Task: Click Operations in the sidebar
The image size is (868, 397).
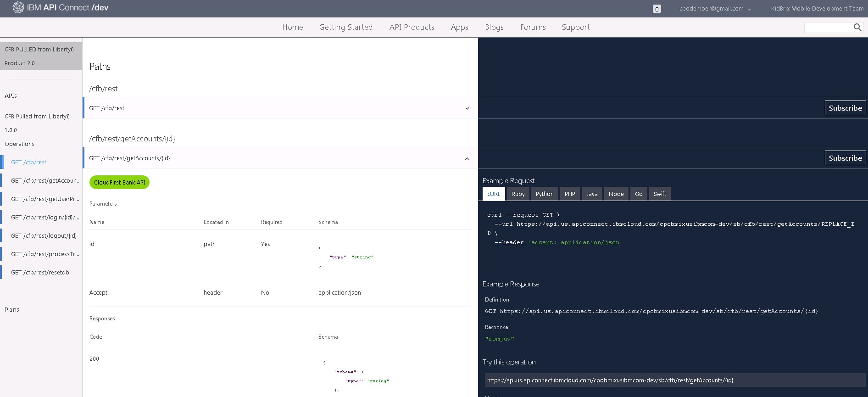Action: tap(19, 144)
